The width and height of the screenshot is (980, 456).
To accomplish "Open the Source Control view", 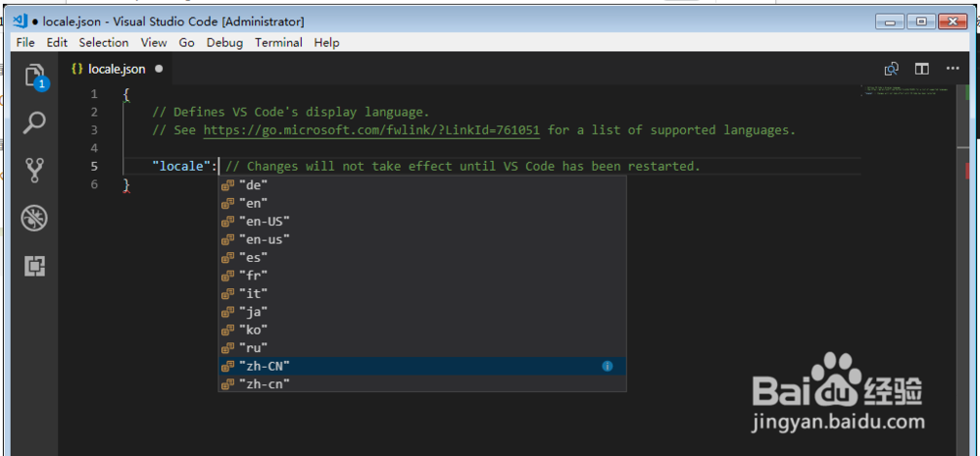I will [34, 170].
